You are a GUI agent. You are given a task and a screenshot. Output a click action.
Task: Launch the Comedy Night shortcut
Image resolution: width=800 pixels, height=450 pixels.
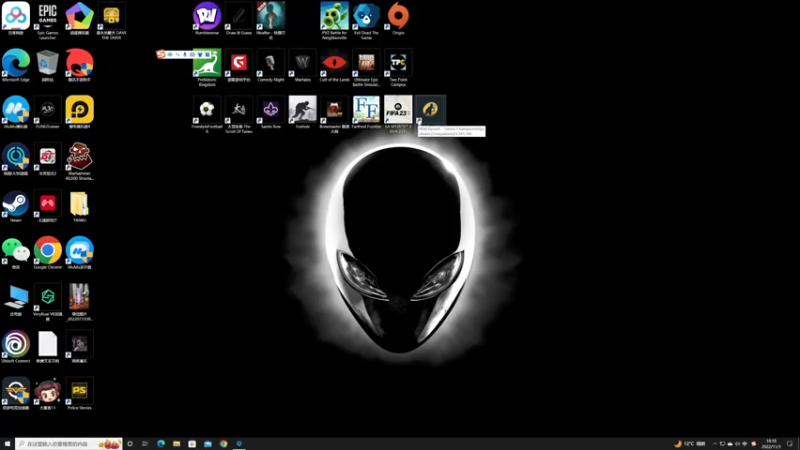coord(270,65)
